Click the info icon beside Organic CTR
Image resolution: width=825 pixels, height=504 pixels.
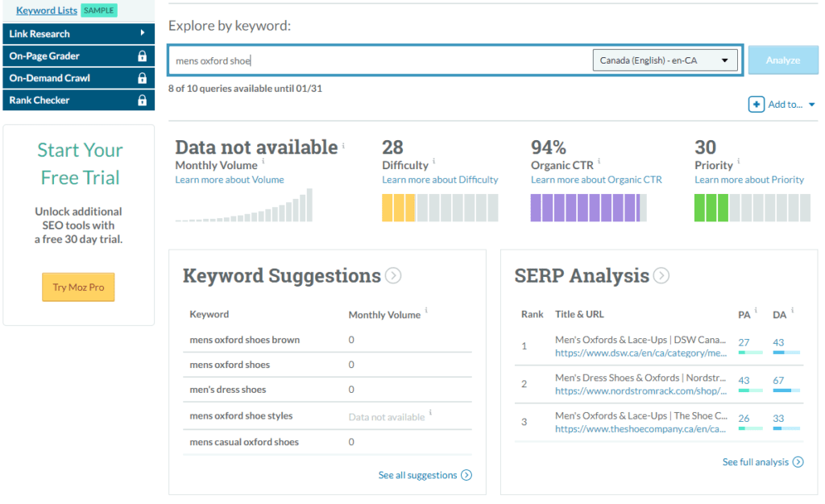599,161
